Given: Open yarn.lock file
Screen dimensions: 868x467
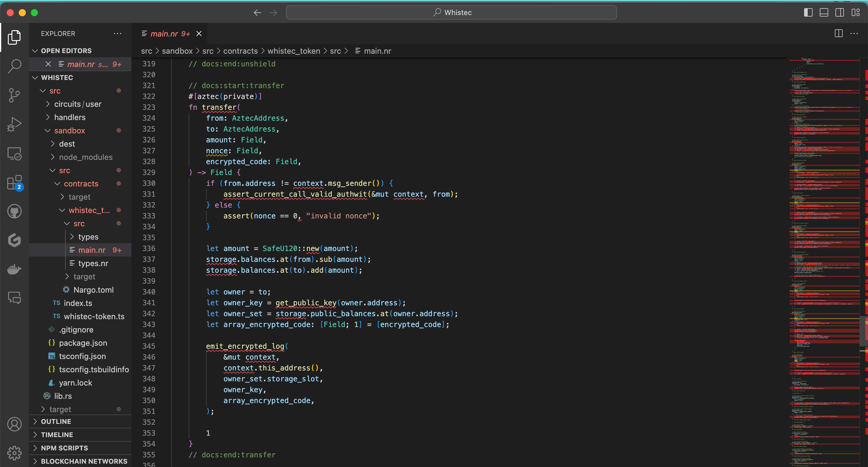Looking at the screenshot, I should 80,383.
